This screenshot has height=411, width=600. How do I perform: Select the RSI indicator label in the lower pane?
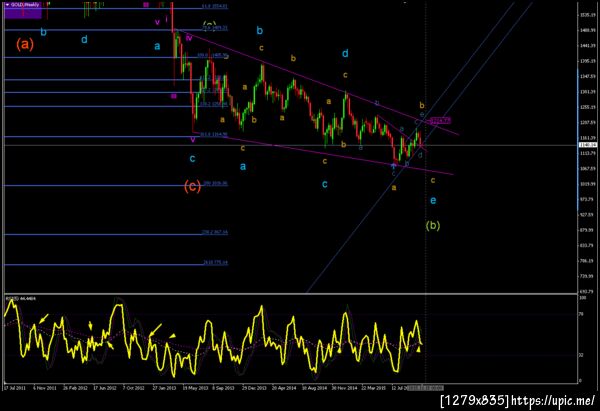20,298
